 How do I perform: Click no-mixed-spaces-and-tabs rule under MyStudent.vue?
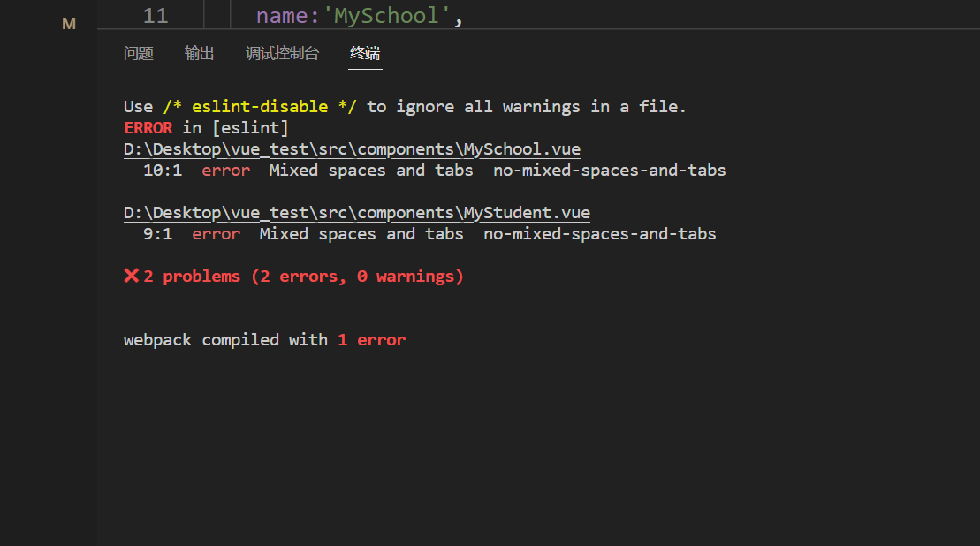[599, 234]
